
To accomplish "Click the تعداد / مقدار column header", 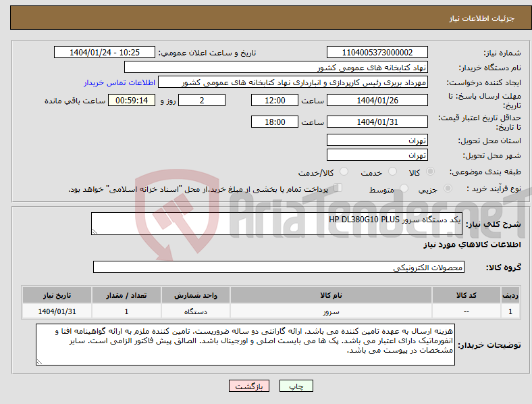I will 126,295.
